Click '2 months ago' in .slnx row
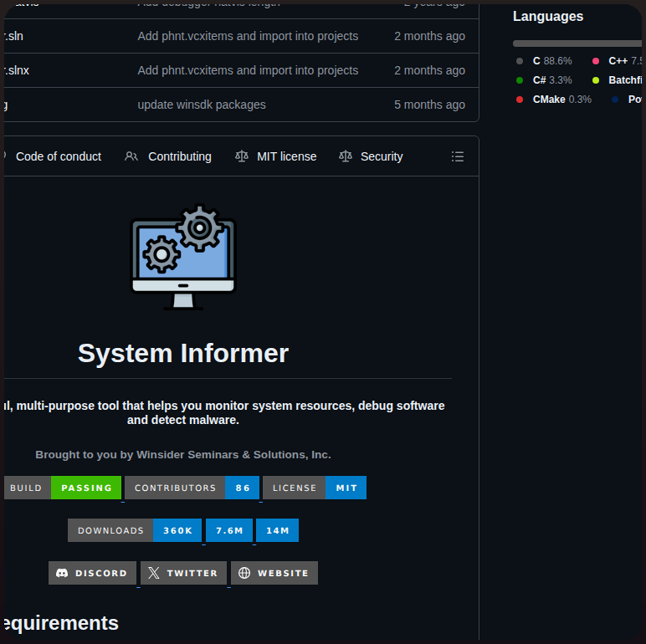646x644 pixels. tap(429, 70)
